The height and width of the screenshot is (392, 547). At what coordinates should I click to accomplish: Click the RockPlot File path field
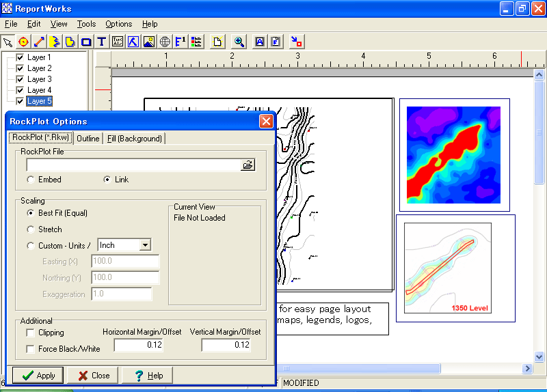(x=133, y=165)
